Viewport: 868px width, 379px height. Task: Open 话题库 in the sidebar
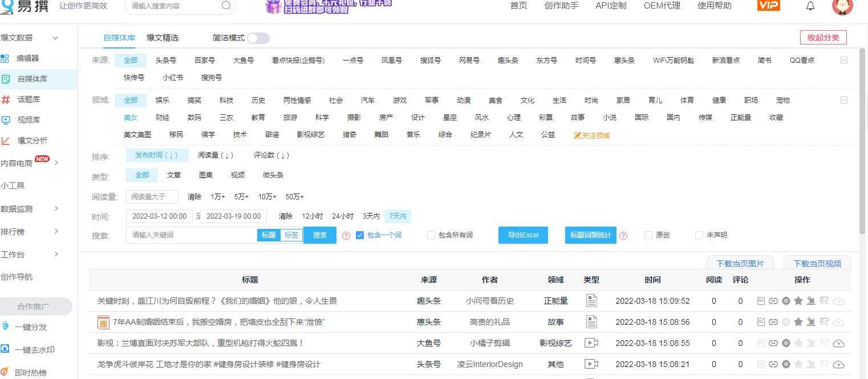point(29,99)
